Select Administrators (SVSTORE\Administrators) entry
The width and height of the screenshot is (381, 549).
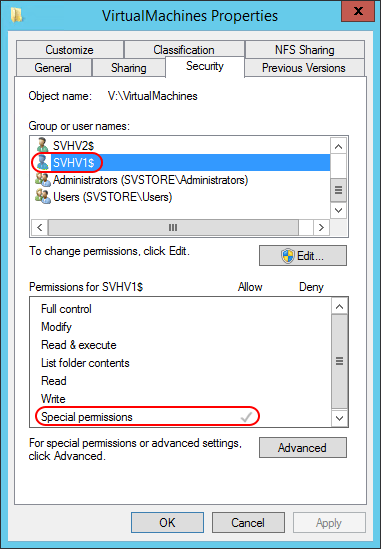(x=151, y=180)
